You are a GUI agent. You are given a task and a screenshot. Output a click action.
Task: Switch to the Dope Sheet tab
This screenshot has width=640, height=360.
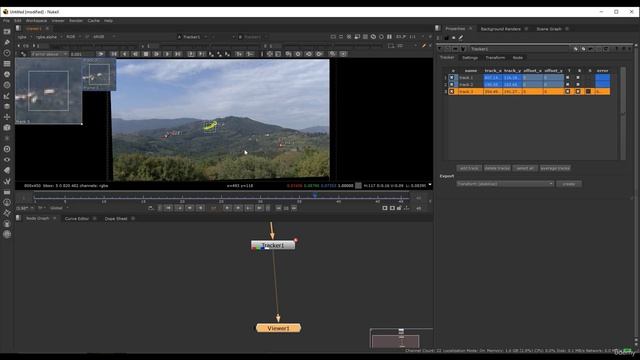[116, 219]
